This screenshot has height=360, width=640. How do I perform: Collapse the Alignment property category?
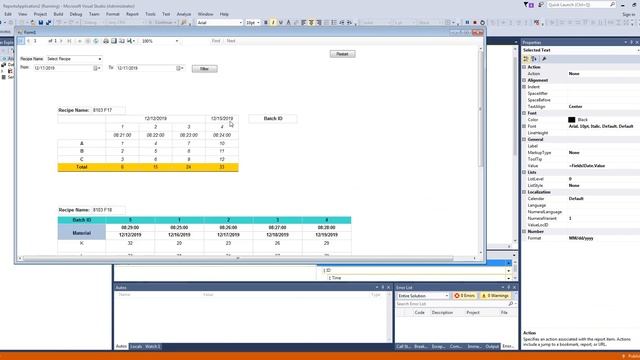[x=524, y=80]
